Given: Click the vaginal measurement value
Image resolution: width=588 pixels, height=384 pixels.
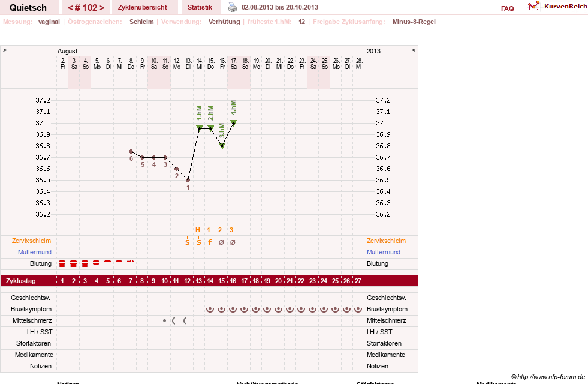Looking at the screenshot, I should (49, 22).
